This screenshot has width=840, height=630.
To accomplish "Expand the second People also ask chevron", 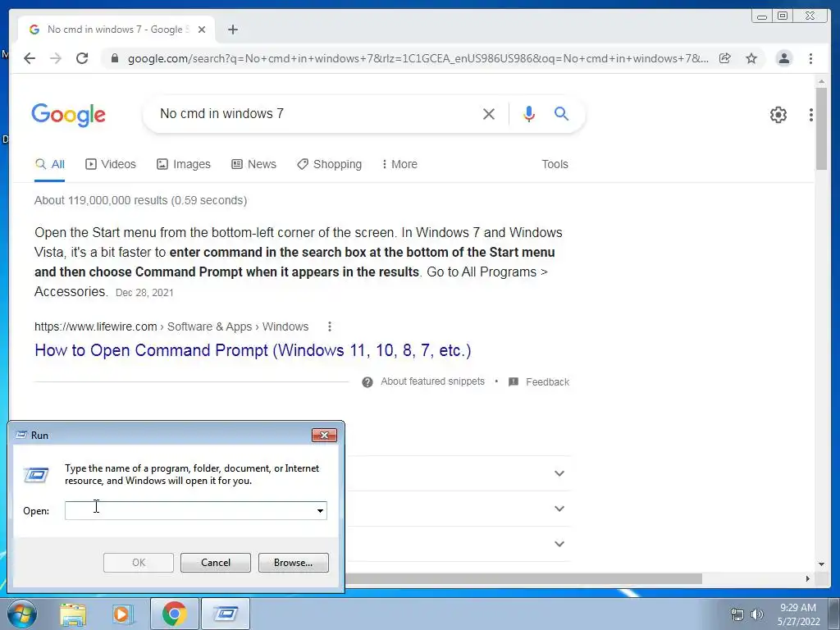I will [x=559, y=509].
